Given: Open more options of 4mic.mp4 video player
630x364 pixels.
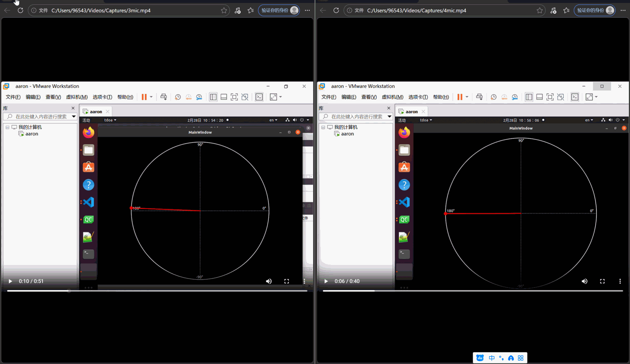Looking at the screenshot, I should click(620, 281).
